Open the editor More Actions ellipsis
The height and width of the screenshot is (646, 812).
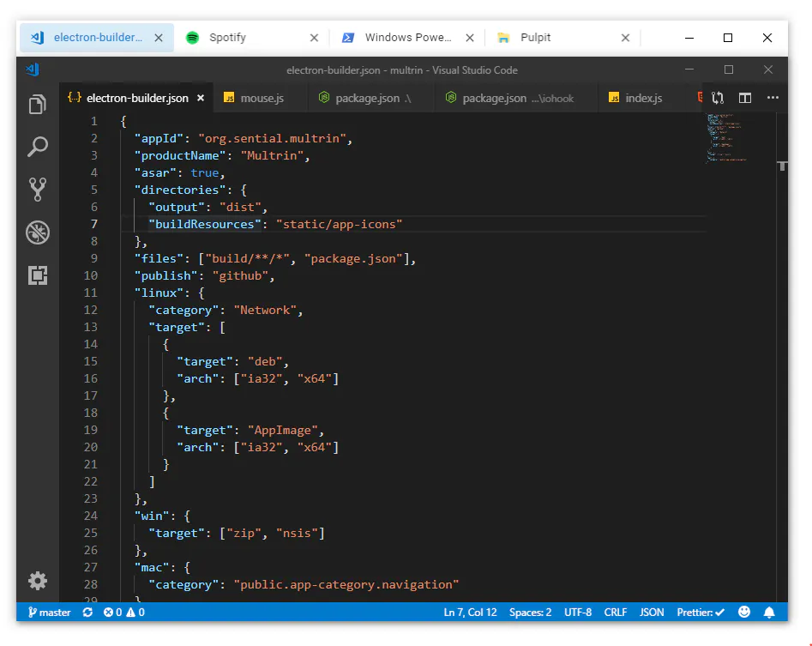773,98
